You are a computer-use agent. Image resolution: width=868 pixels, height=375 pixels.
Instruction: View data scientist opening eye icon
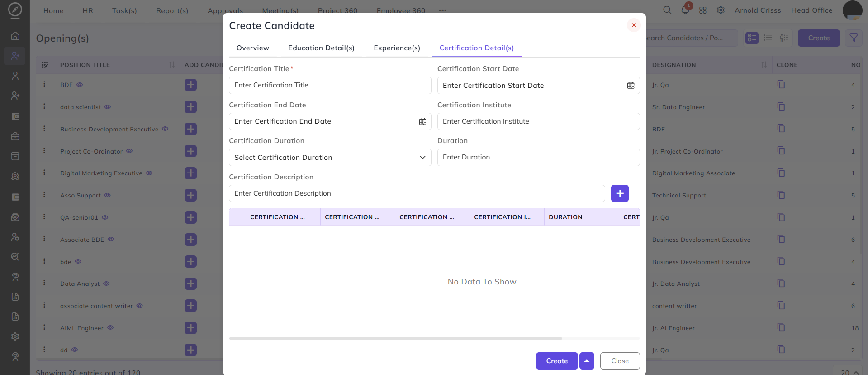(x=108, y=107)
